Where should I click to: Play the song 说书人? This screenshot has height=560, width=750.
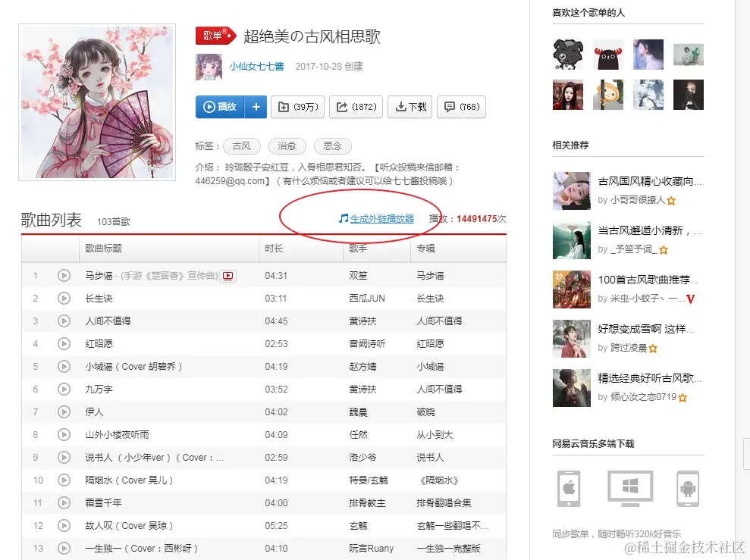pos(64,457)
